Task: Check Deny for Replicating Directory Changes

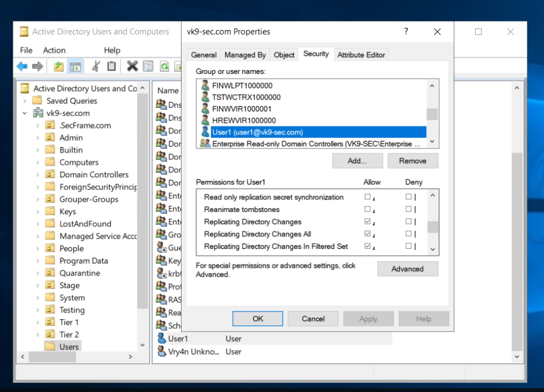Action: pyautogui.click(x=409, y=222)
